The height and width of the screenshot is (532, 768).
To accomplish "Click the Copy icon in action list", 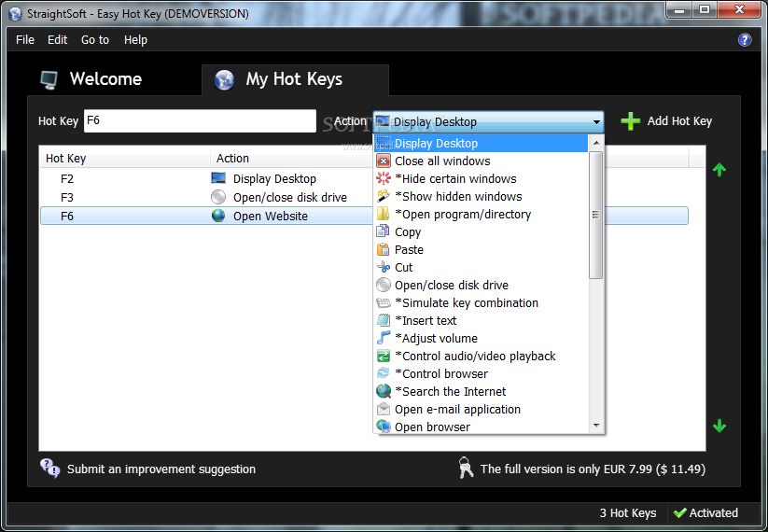I will point(383,231).
